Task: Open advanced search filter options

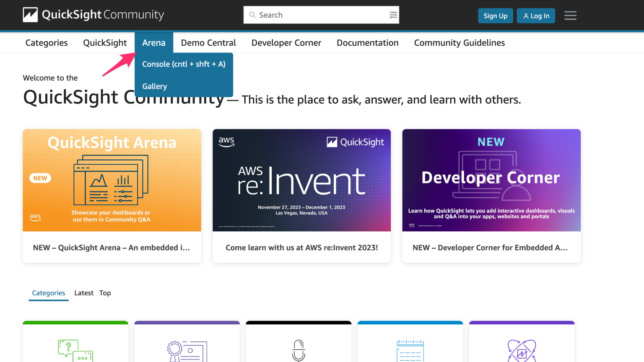Action: 393,15
